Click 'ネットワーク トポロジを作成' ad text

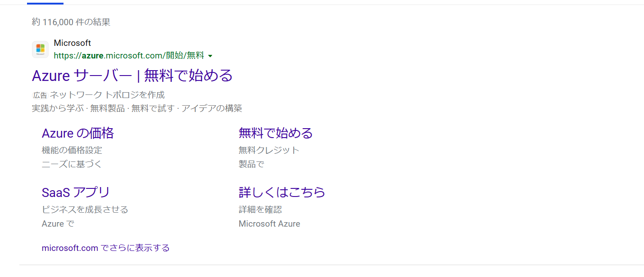click(107, 95)
